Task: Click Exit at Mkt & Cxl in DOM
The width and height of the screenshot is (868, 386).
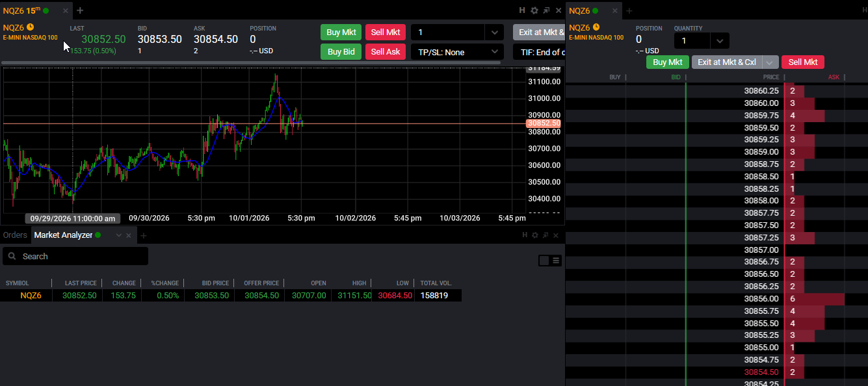Action: (727, 62)
